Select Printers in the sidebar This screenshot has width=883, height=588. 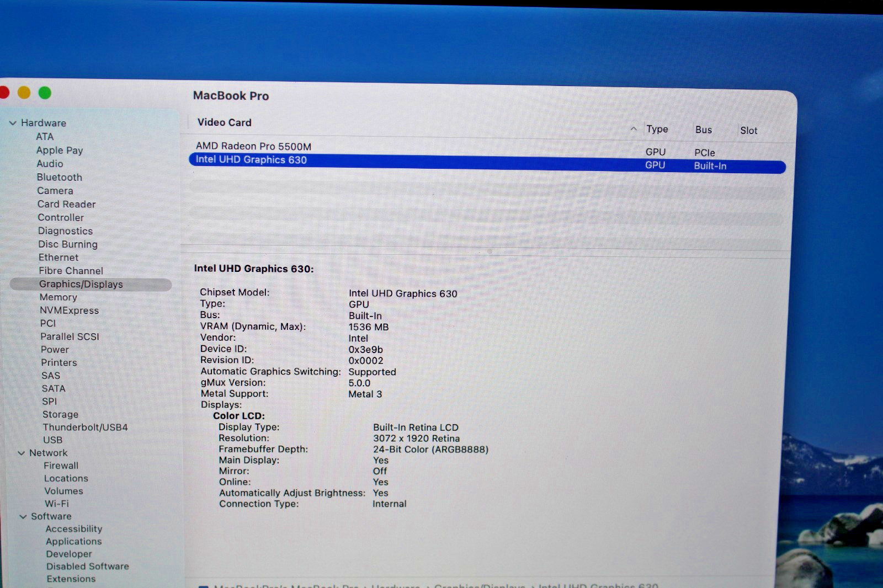coord(59,362)
